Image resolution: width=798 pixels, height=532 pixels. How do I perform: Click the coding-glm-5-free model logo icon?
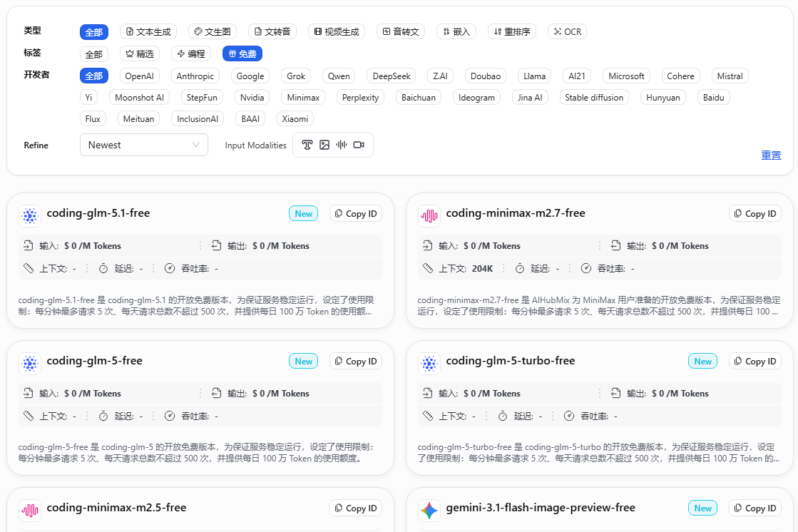click(30, 364)
